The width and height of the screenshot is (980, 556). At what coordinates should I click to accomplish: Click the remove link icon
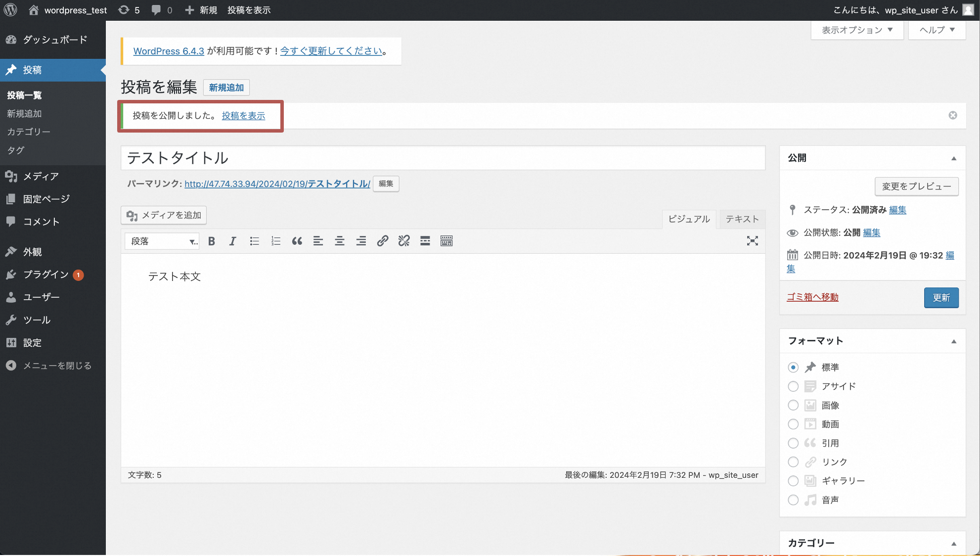(x=404, y=241)
